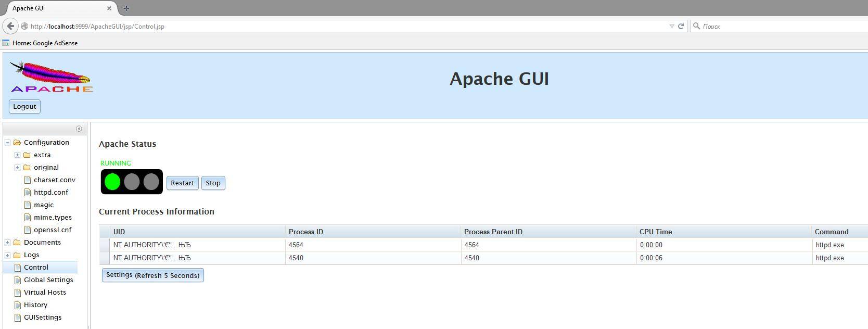Click the charset.conv file icon
Viewport: 868px width, 329px height.
(x=28, y=180)
